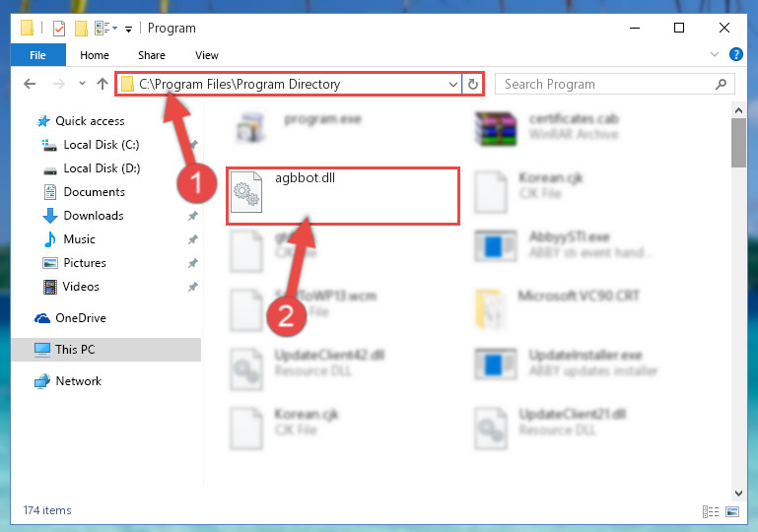
Task: Refresh the current folder
Action: click(x=473, y=84)
